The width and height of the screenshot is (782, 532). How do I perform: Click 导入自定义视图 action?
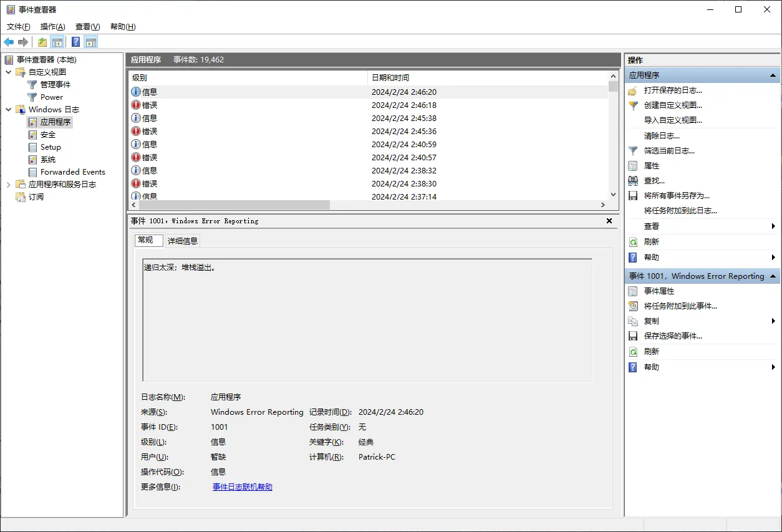click(x=673, y=120)
